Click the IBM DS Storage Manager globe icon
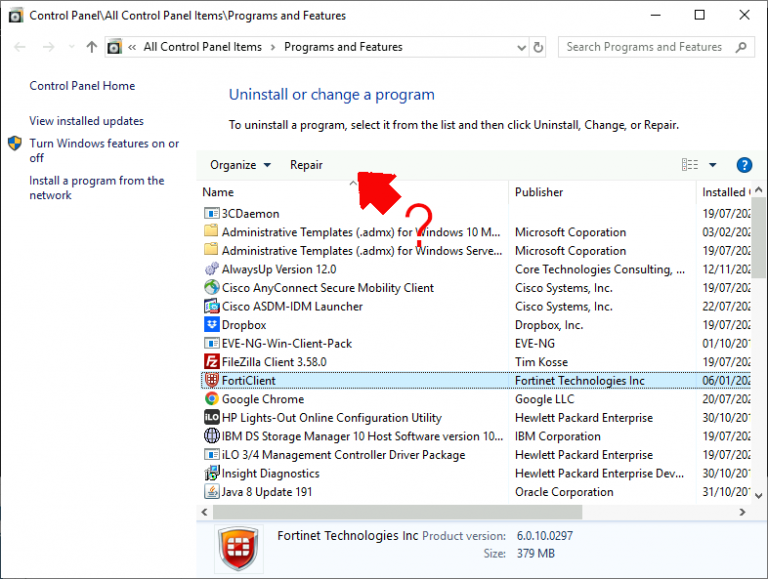 [x=211, y=436]
